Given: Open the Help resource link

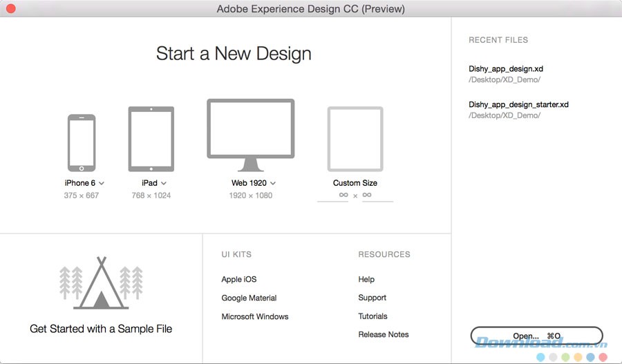Looking at the screenshot, I should (366, 279).
